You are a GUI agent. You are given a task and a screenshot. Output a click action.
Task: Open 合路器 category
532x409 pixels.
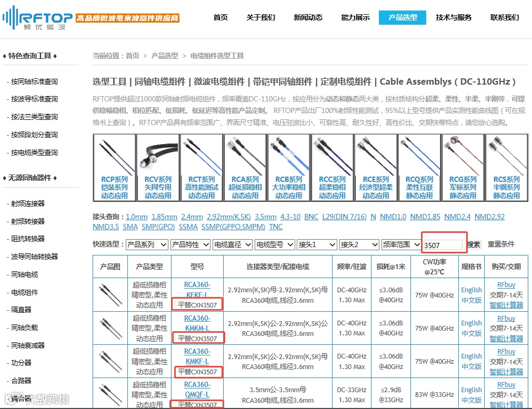coord(21,381)
